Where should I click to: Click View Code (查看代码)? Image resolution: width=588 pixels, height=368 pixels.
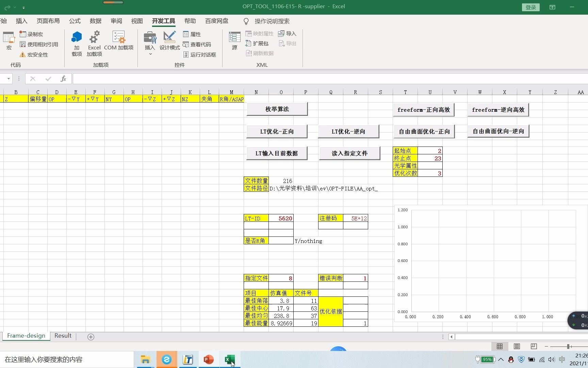[x=197, y=45]
